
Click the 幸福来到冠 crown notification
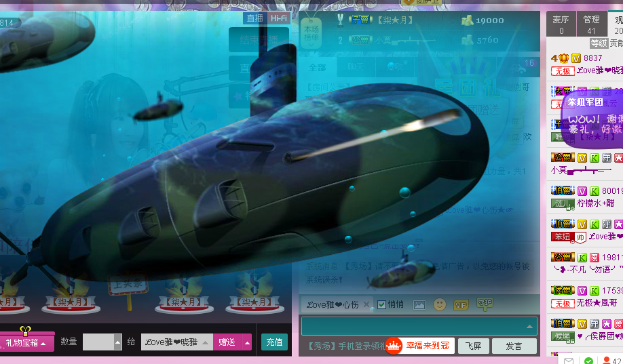pos(419,345)
